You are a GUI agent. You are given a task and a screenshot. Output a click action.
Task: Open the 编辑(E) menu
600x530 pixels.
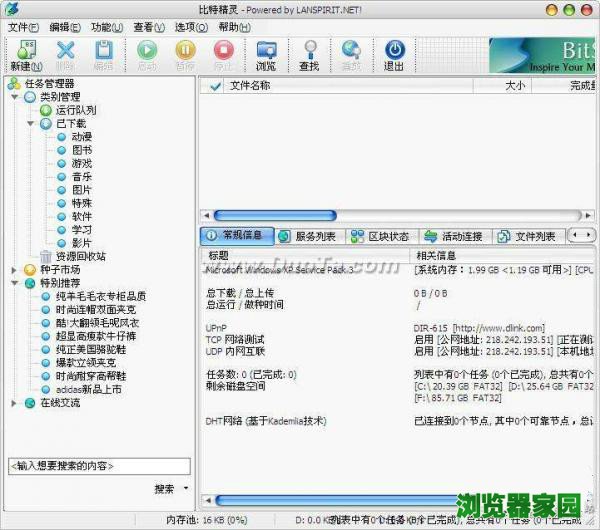(x=65, y=27)
